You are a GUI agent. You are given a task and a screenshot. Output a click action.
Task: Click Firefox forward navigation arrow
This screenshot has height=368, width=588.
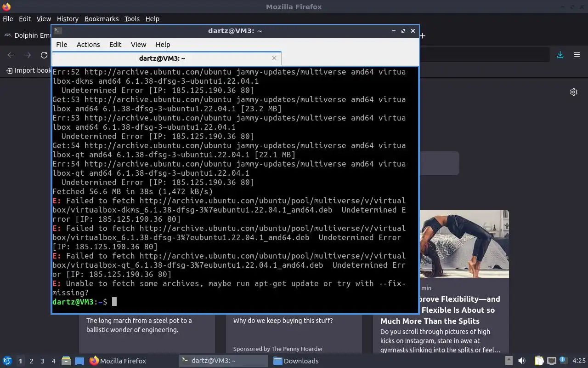point(28,55)
